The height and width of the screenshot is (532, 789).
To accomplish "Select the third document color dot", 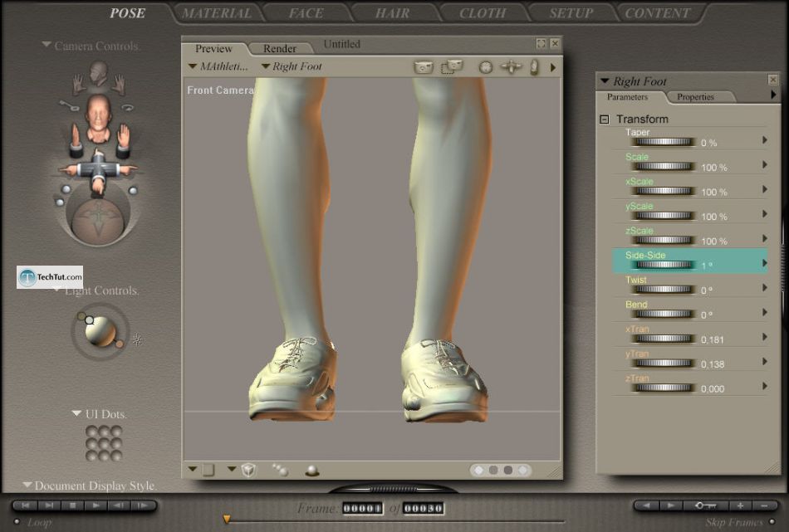I will (508, 470).
